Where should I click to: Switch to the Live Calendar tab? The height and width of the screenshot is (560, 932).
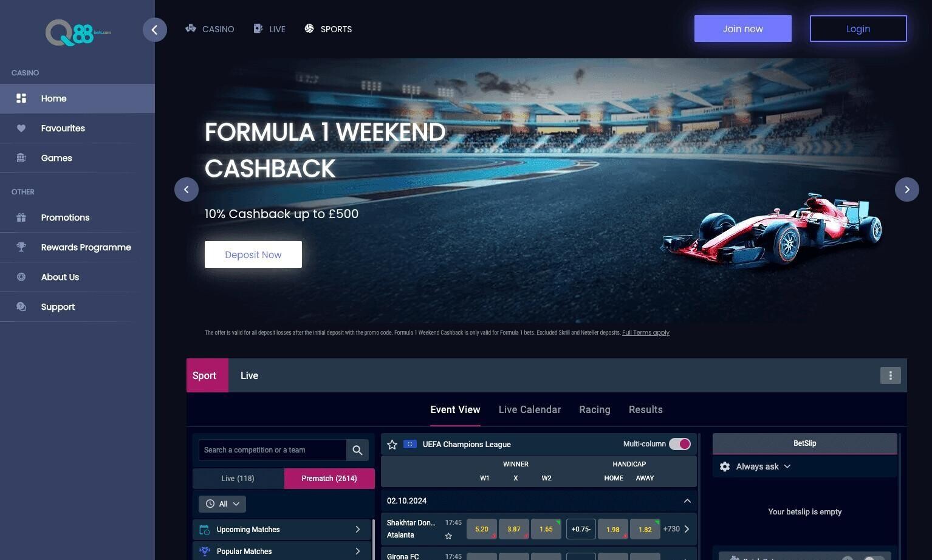[x=530, y=410]
